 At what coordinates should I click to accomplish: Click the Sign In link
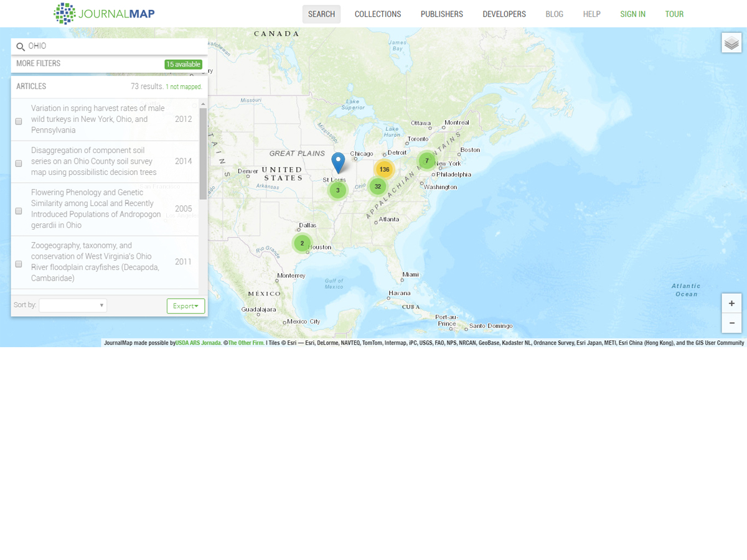tap(632, 14)
